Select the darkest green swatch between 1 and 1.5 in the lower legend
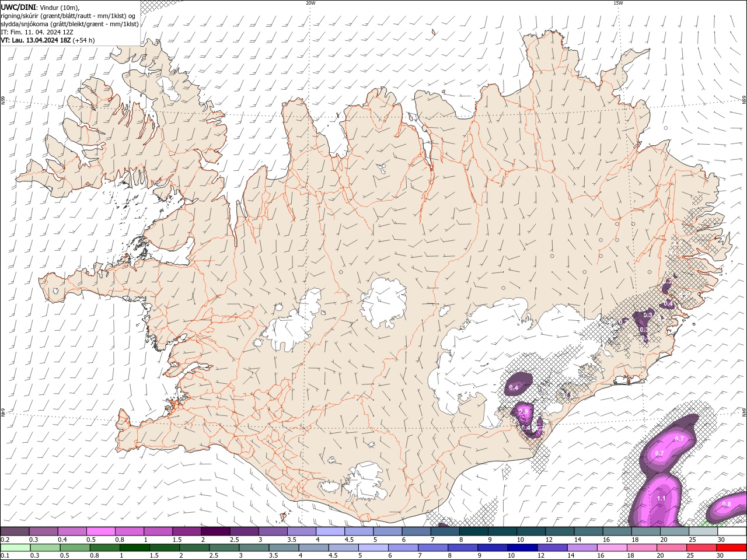This screenshot has height=560, width=747. (134, 547)
